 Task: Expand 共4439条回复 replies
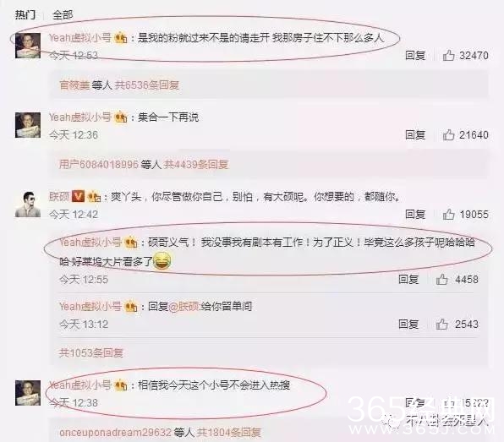click(x=196, y=165)
